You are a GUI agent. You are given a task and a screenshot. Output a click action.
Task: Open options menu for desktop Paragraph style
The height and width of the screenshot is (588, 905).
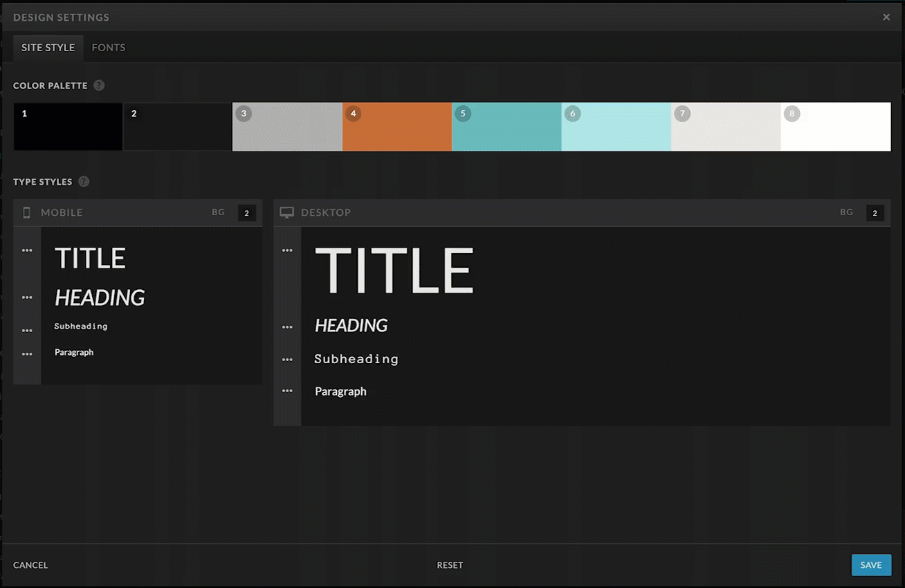(287, 391)
